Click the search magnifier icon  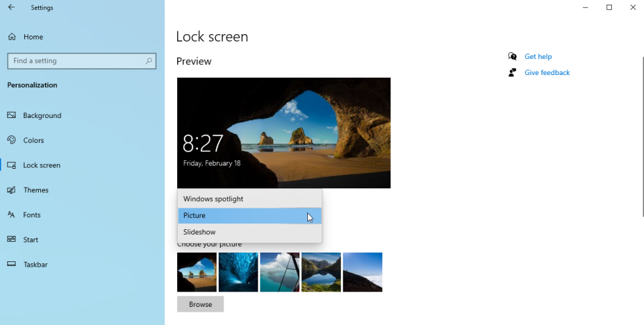[149, 61]
